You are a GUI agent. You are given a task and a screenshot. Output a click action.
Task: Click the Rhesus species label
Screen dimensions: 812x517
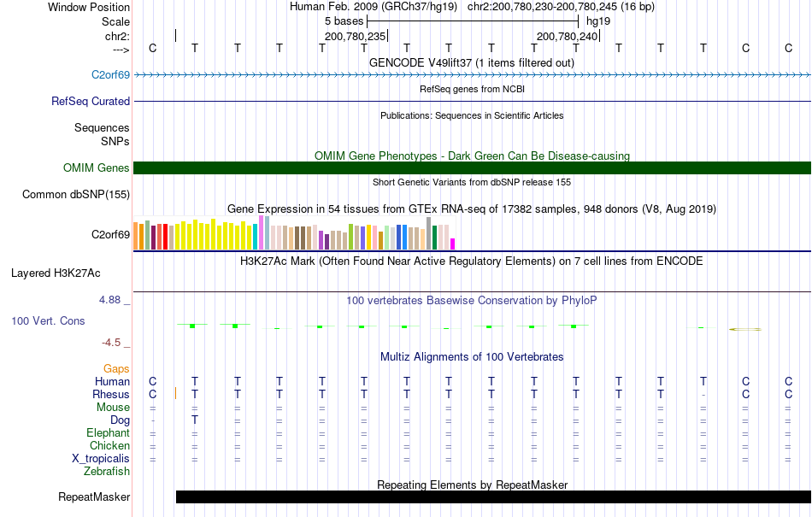pos(111,395)
